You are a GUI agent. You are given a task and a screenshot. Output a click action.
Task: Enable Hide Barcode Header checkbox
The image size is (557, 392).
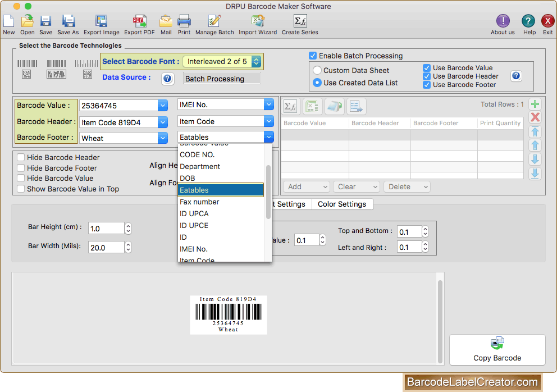pos(21,157)
